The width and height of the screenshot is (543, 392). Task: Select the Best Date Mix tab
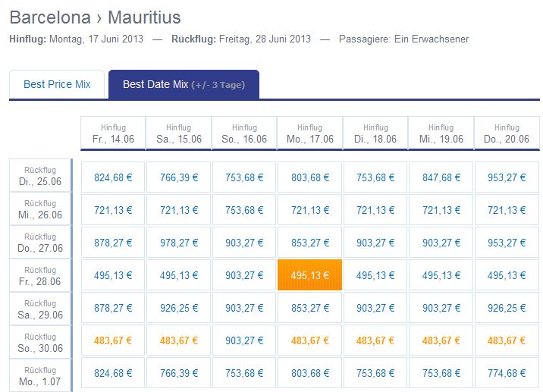click(x=184, y=84)
